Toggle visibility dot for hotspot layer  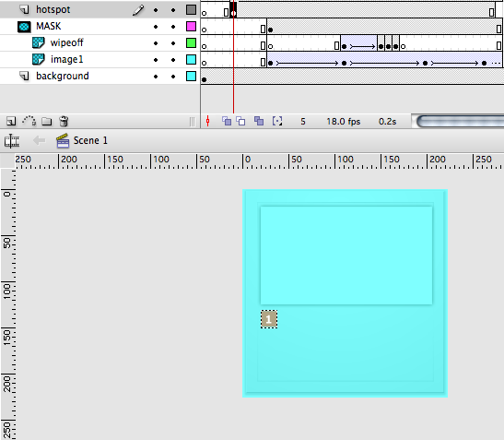(156, 10)
